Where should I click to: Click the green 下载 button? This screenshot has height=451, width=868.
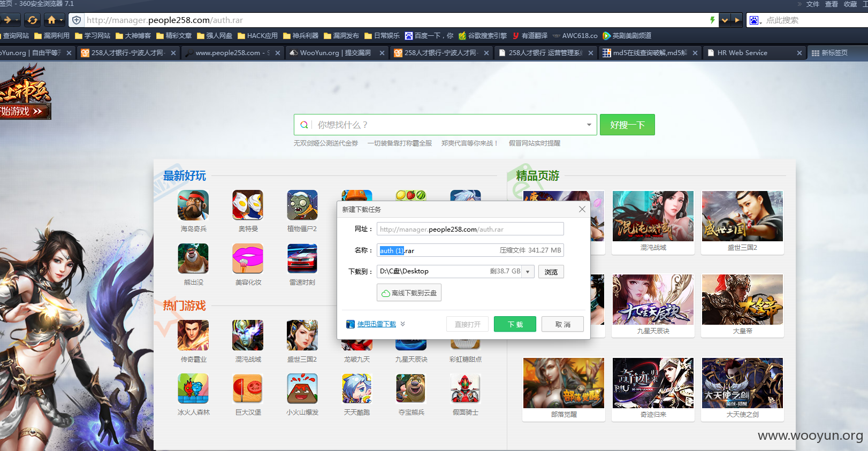[x=515, y=324]
